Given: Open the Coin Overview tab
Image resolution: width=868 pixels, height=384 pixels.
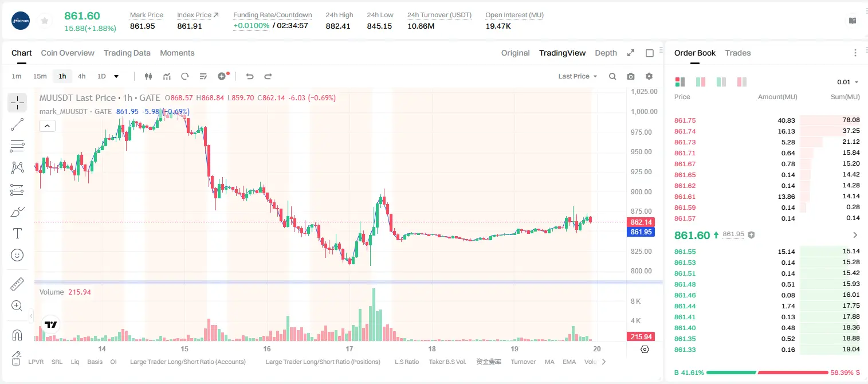Looking at the screenshot, I should click(x=68, y=53).
